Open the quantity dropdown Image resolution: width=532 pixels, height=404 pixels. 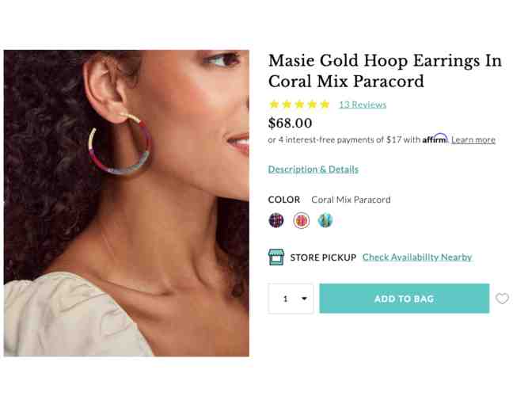point(291,299)
